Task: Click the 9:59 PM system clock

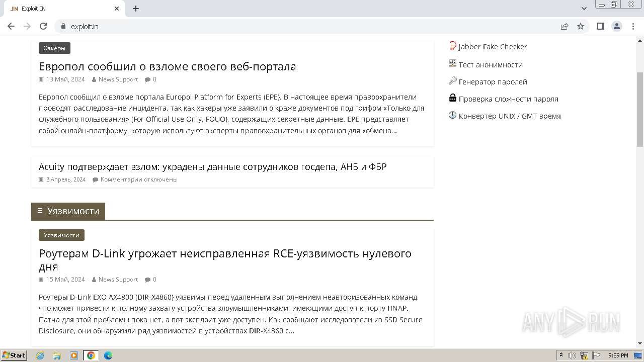Action: (618, 355)
